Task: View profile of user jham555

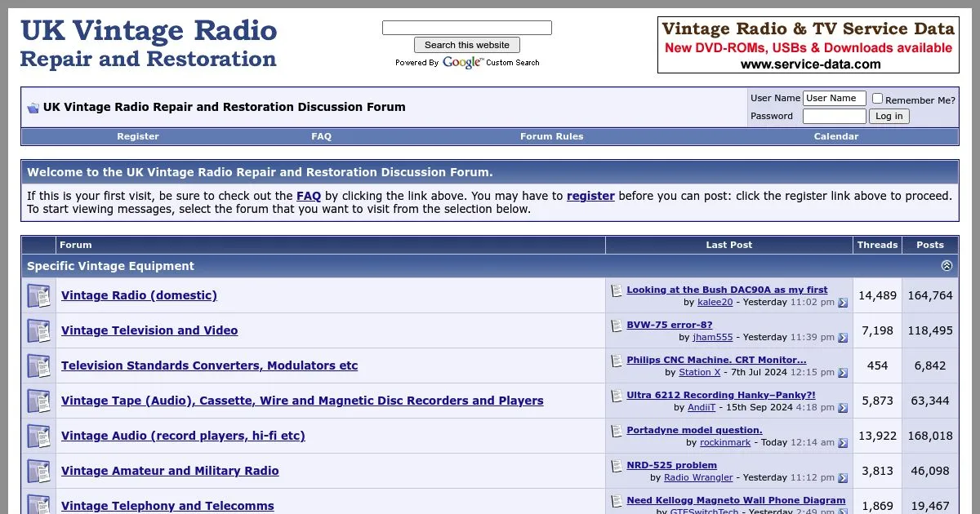Action: click(x=712, y=338)
